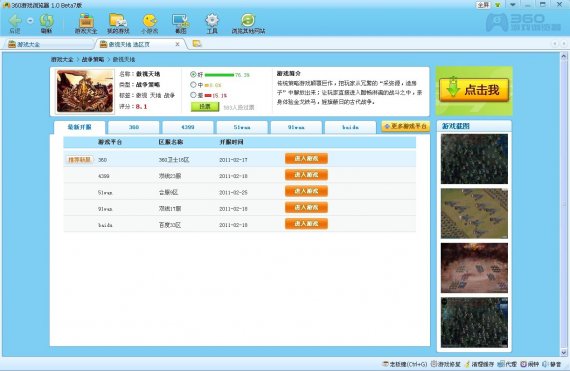Select the 最新开服 tab
This screenshot has width=570, height=371.
(x=80, y=127)
